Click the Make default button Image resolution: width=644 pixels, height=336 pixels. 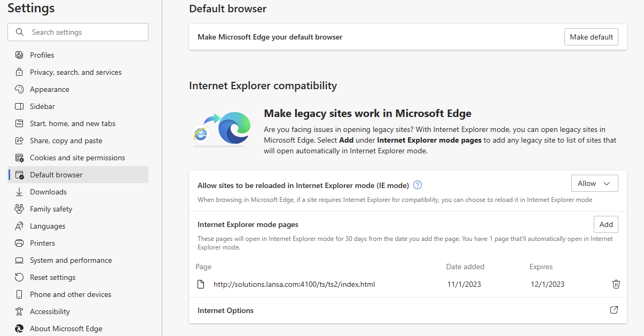[591, 37]
